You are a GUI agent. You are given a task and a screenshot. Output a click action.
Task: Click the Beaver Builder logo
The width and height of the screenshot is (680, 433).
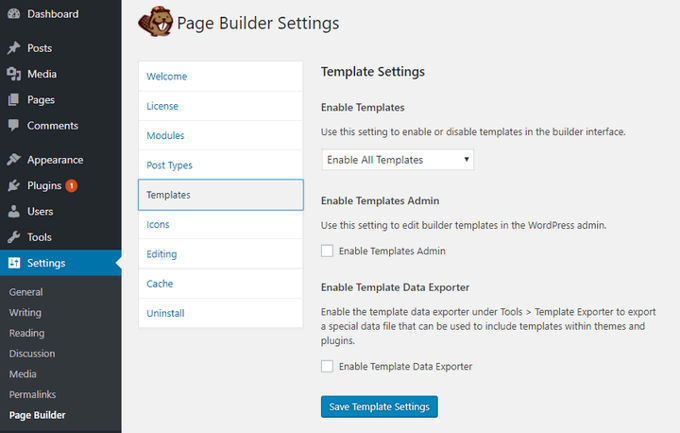click(156, 22)
